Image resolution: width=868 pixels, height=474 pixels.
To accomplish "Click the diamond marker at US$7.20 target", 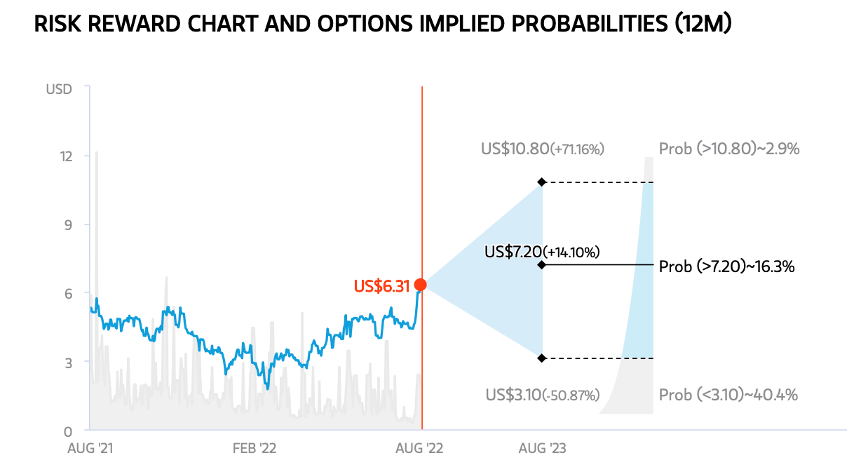I will 541,265.
